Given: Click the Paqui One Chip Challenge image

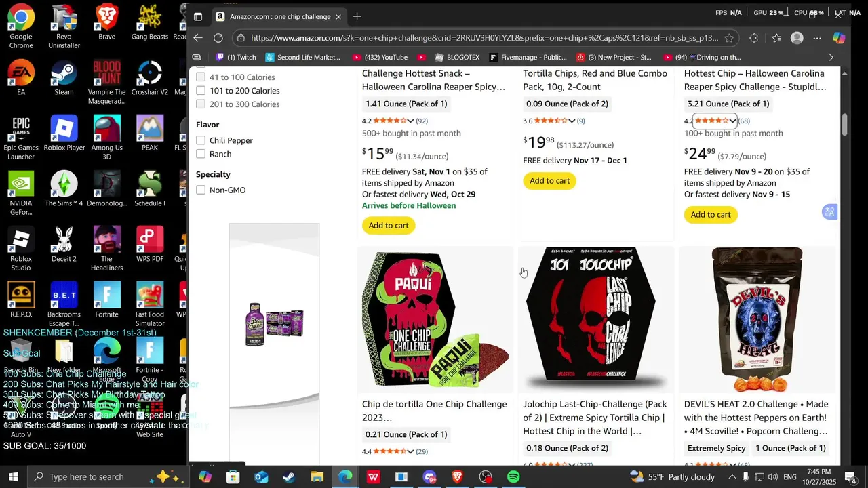Looking at the screenshot, I should tap(435, 320).
